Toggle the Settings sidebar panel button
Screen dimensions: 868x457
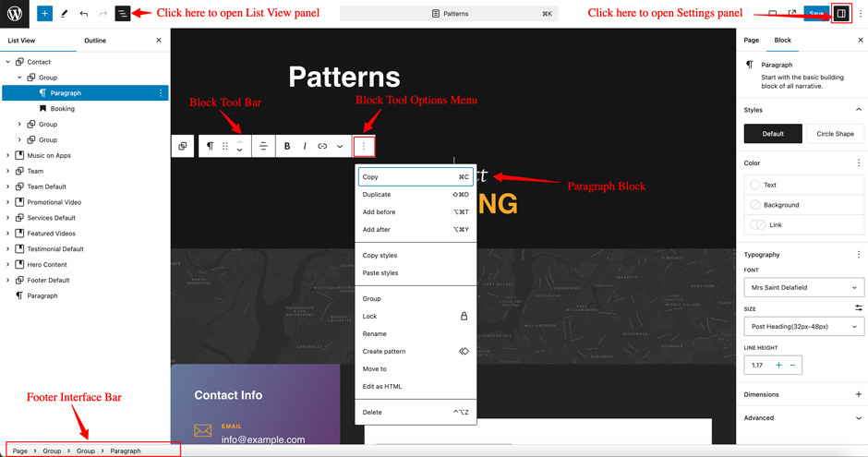(x=840, y=14)
